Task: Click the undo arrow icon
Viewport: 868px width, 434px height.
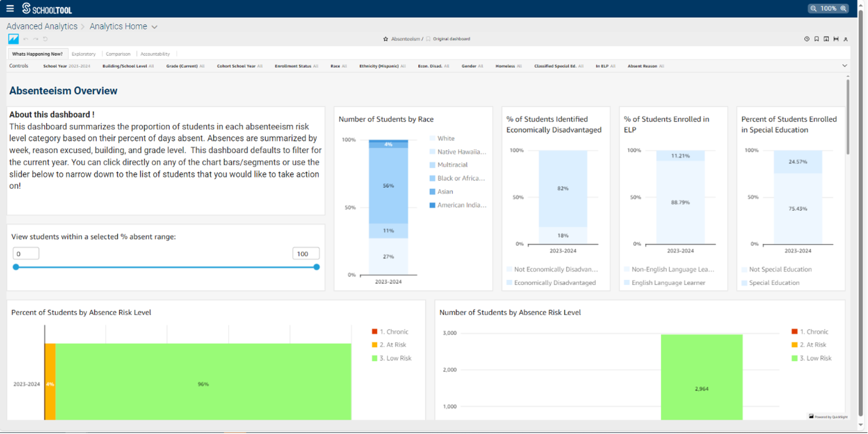Action: (26, 39)
